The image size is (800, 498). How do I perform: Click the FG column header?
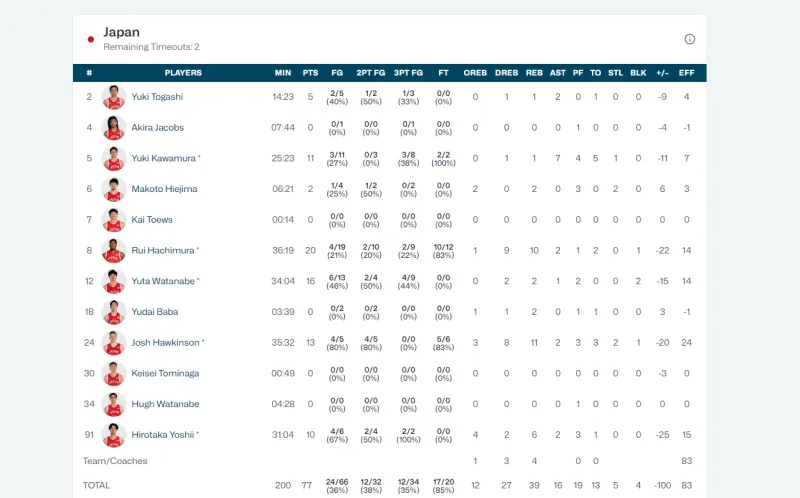(337, 73)
